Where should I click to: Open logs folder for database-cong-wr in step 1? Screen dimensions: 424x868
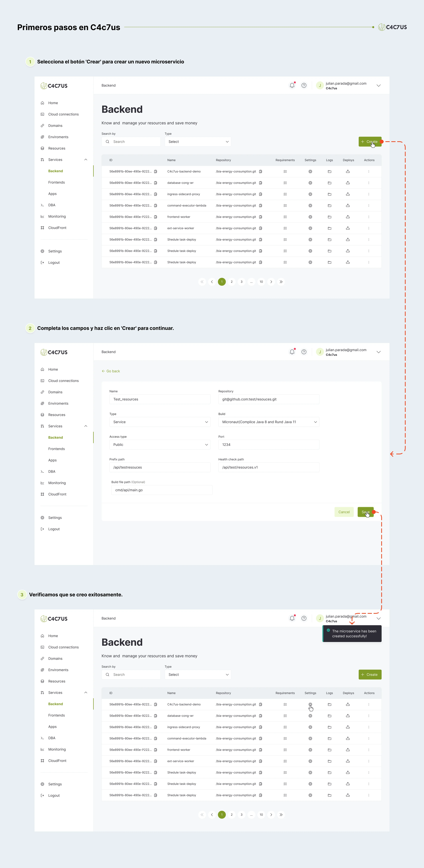point(329,183)
